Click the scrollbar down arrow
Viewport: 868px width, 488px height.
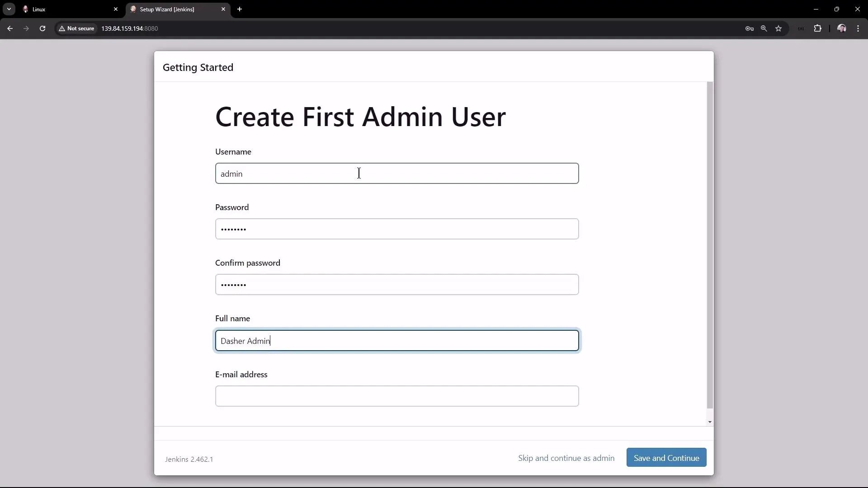(x=710, y=422)
